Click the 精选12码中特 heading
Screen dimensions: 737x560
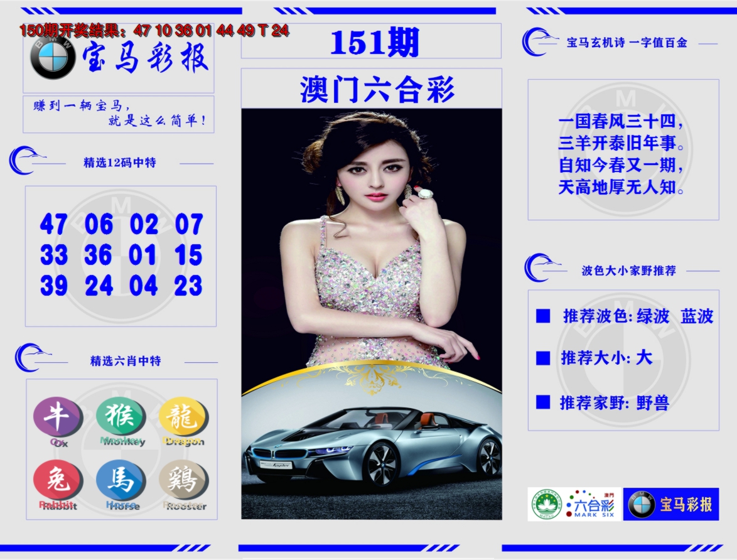120,163
